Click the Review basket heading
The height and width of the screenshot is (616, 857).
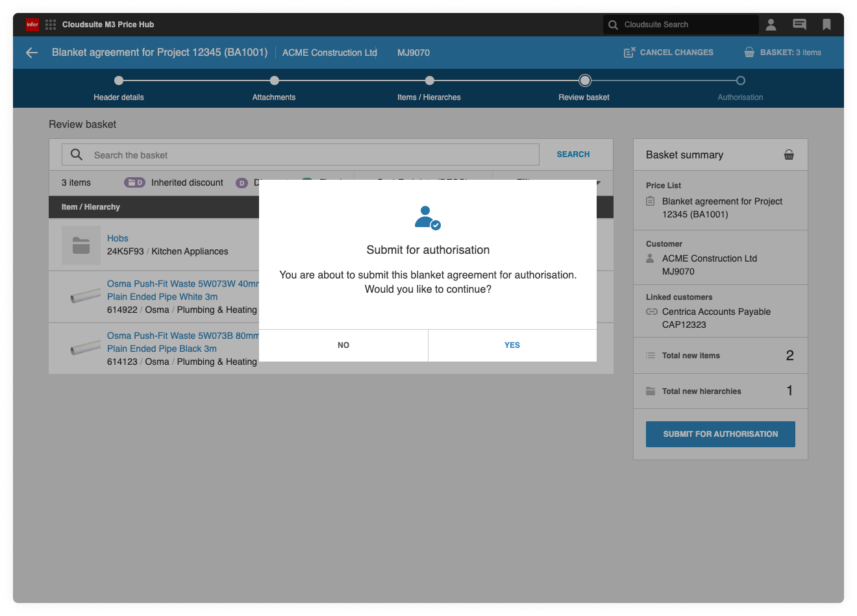[x=82, y=124]
